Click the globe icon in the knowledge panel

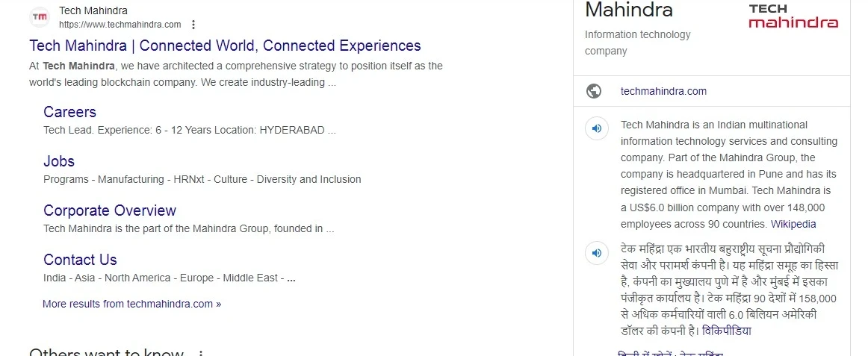pyautogui.click(x=595, y=91)
